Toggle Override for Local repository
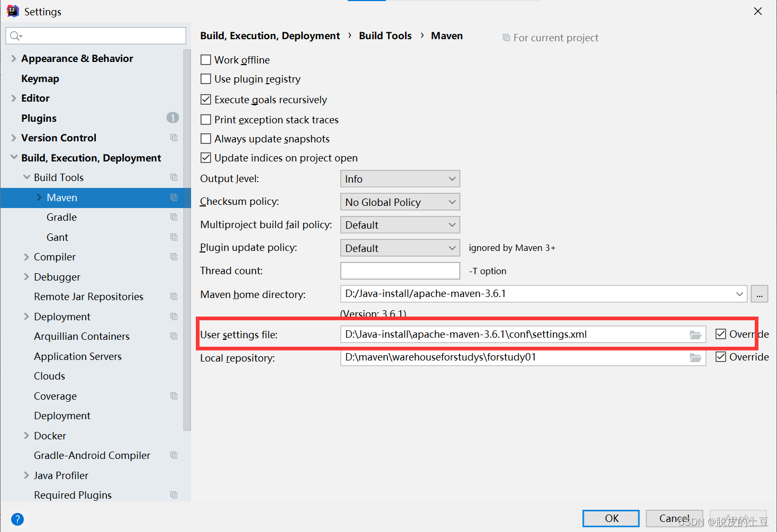 pos(720,357)
